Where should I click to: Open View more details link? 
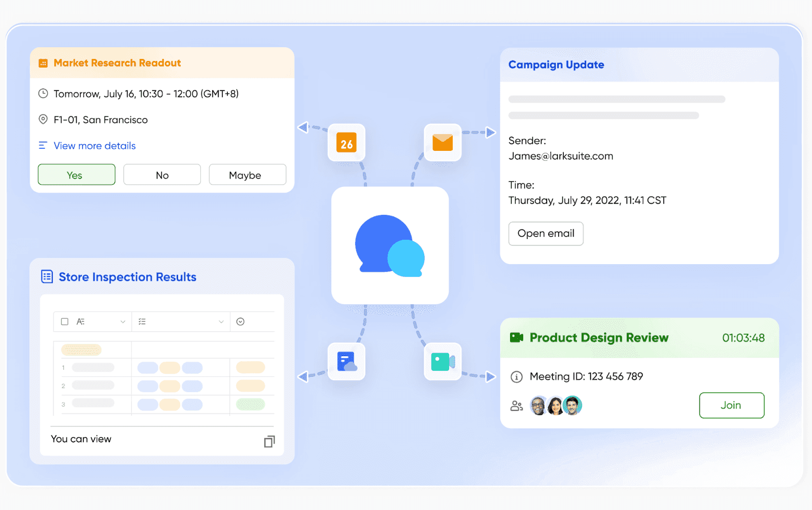click(94, 146)
